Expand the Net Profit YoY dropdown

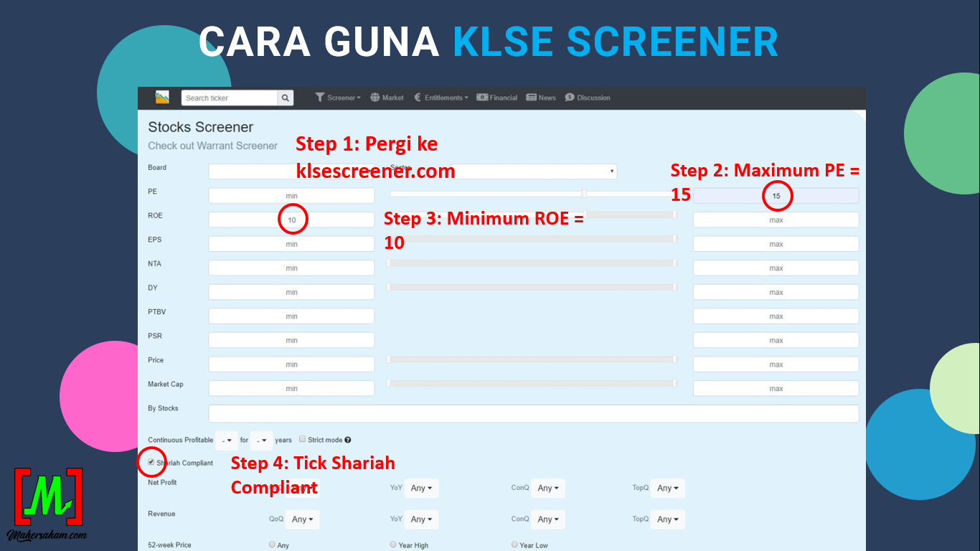point(421,489)
